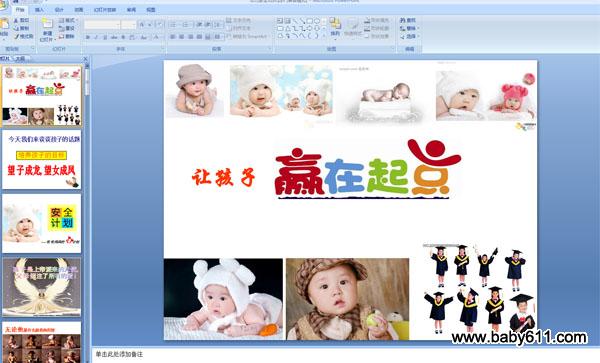Image resolution: width=600 pixels, height=363 pixels.
Task: Expand the Layout (版式) dropdown
Action: (68, 20)
